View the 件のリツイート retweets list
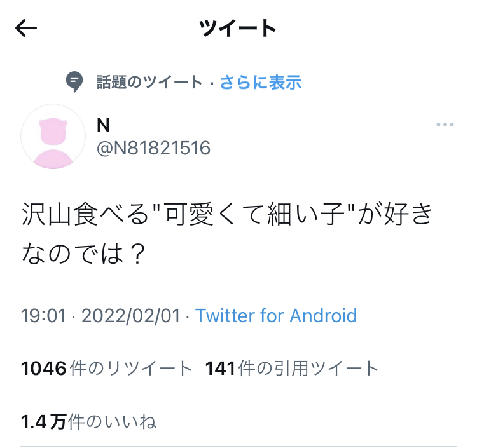The width and height of the screenshot is (477, 448). (106, 369)
